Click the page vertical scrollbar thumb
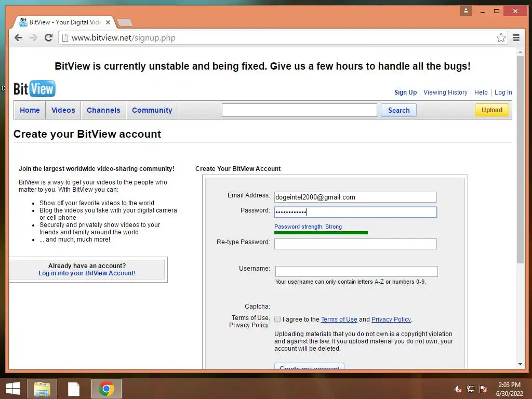 520,159
